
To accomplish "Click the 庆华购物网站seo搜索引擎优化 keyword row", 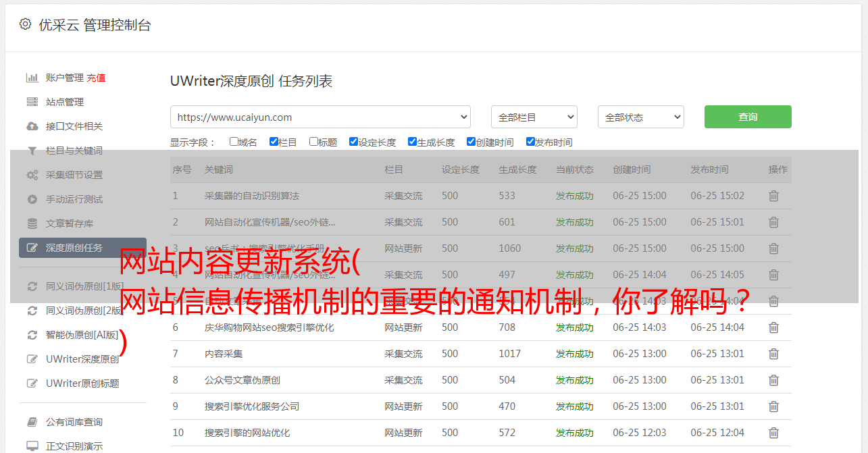I will pyautogui.click(x=269, y=327).
